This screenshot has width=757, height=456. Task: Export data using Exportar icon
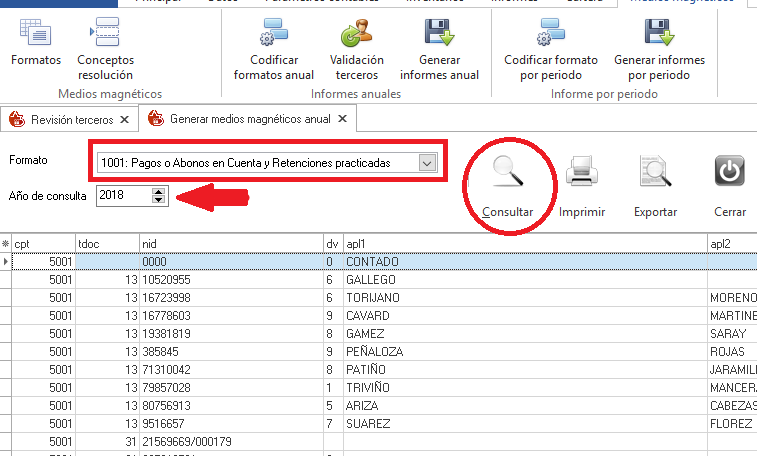655,185
